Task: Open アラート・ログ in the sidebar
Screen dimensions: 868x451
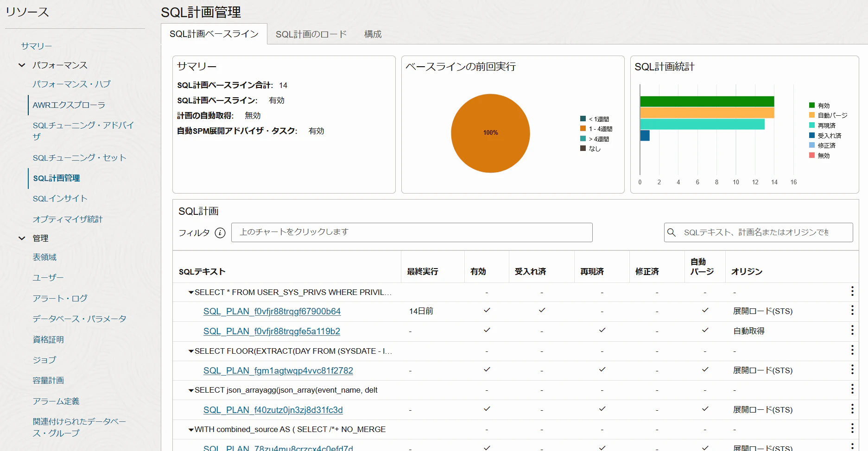Action: tap(60, 298)
